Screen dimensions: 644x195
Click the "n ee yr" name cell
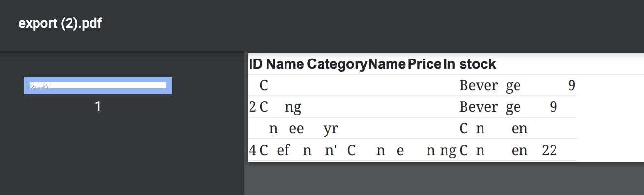[x=304, y=129]
